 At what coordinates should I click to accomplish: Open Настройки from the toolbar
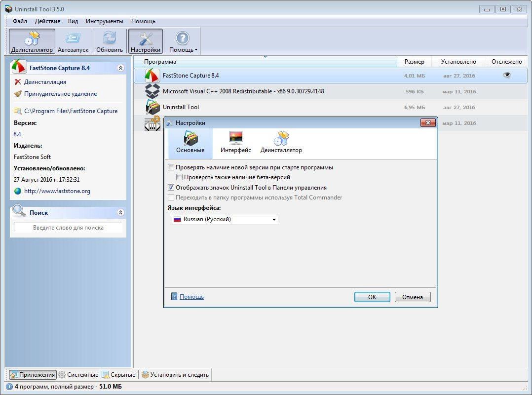click(x=146, y=41)
